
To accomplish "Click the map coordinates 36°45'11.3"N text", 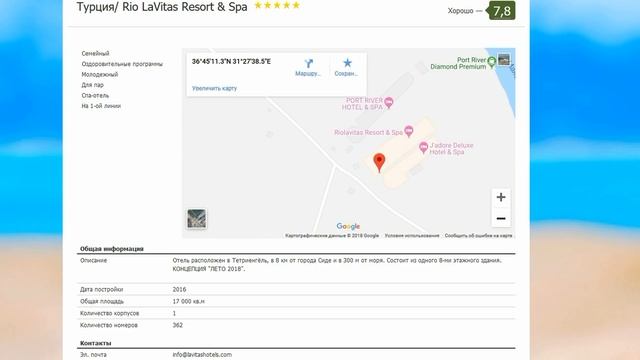I will 231,61.
